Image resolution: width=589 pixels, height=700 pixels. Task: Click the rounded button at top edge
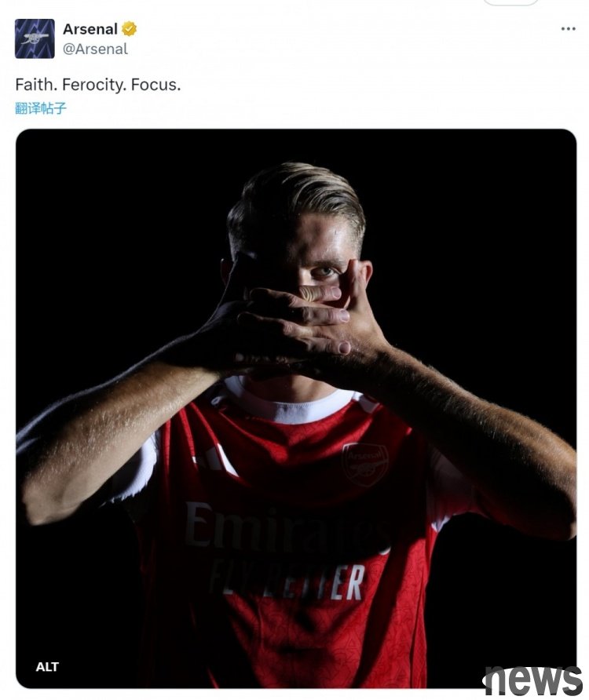coord(510,2)
